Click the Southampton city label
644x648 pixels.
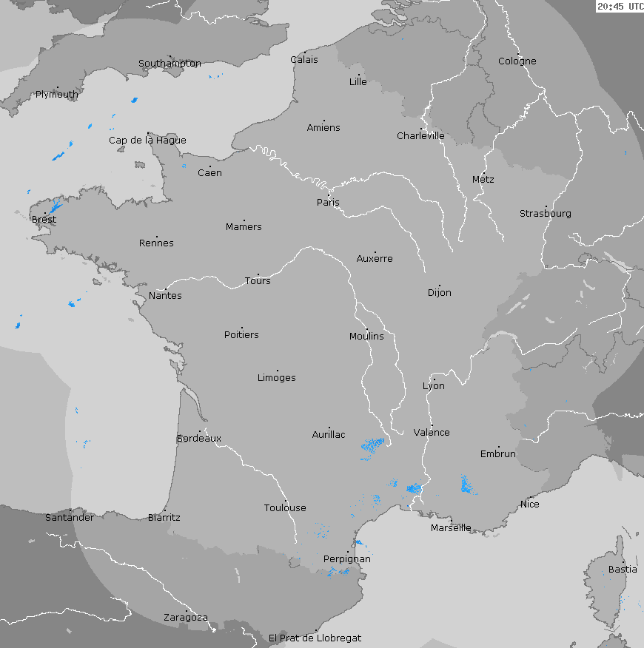(x=170, y=64)
